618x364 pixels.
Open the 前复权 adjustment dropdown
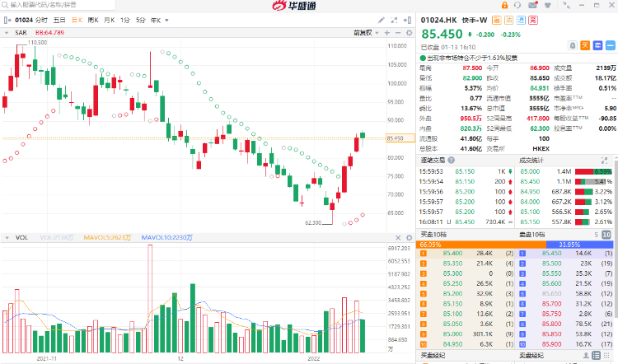click(x=366, y=33)
